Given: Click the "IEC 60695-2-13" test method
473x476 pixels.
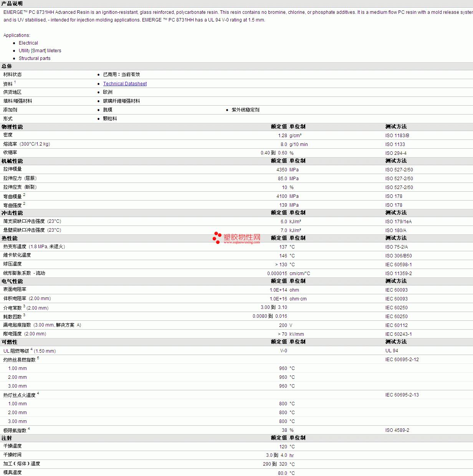Looking at the screenshot, I should coord(402,395).
